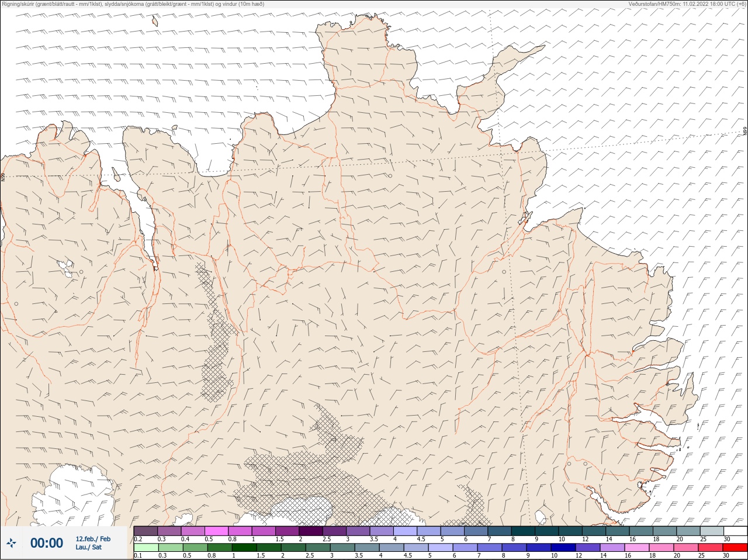Click the N99 label on the right map edge
Image resolution: width=748 pixels, height=560 pixels.
click(745, 132)
